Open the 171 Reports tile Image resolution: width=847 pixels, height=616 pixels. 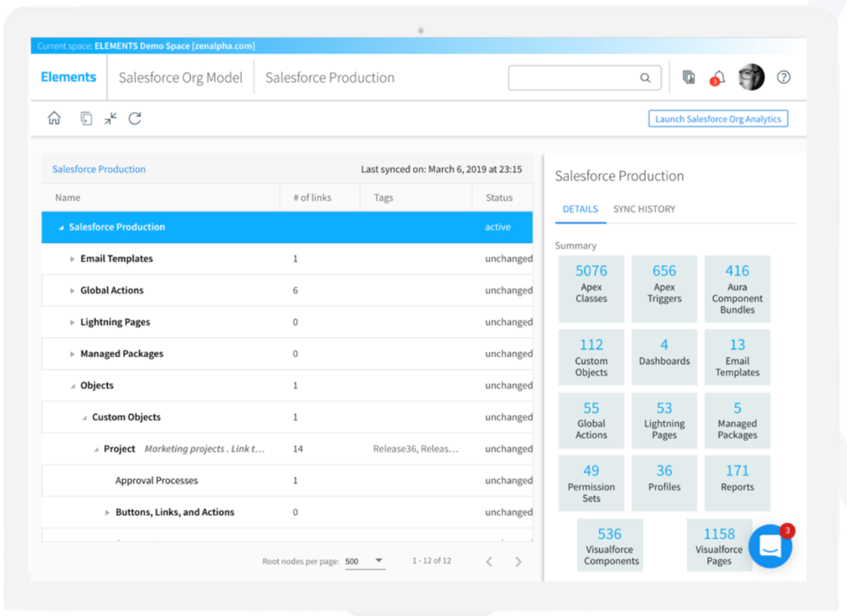pos(737,482)
